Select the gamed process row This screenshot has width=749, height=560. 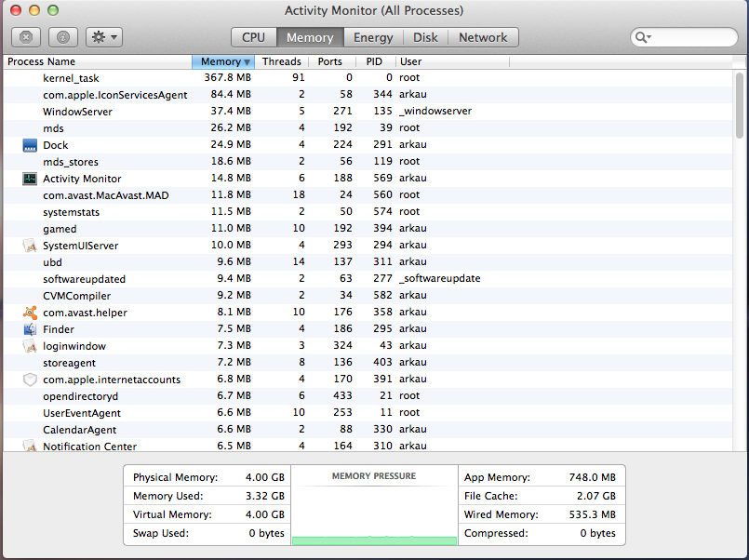pos(368,229)
